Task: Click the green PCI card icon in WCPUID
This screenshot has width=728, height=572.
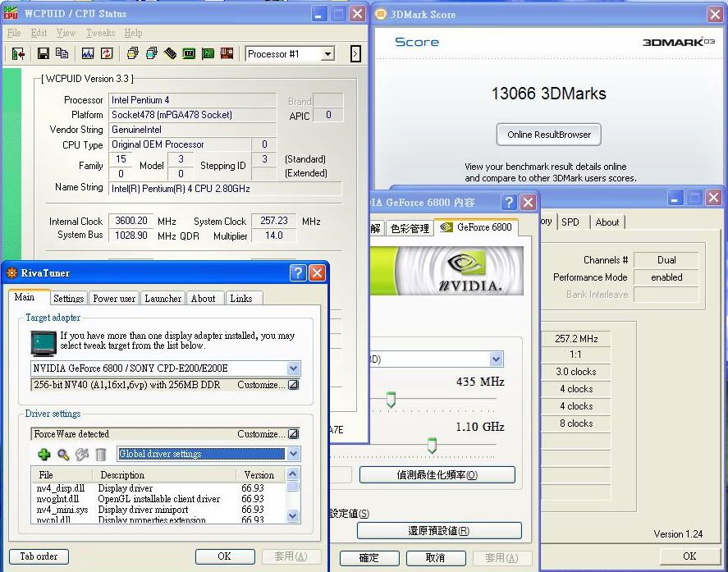Action: click(208, 54)
